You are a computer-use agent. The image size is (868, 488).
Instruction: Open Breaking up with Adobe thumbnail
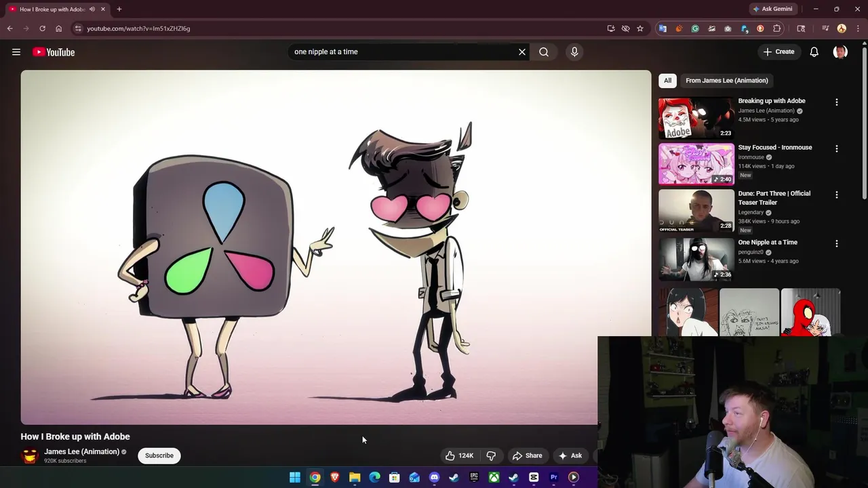[x=696, y=118]
